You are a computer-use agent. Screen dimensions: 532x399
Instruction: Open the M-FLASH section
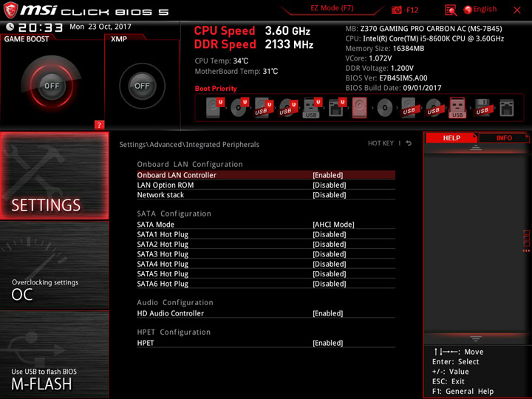click(x=55, y=354)
